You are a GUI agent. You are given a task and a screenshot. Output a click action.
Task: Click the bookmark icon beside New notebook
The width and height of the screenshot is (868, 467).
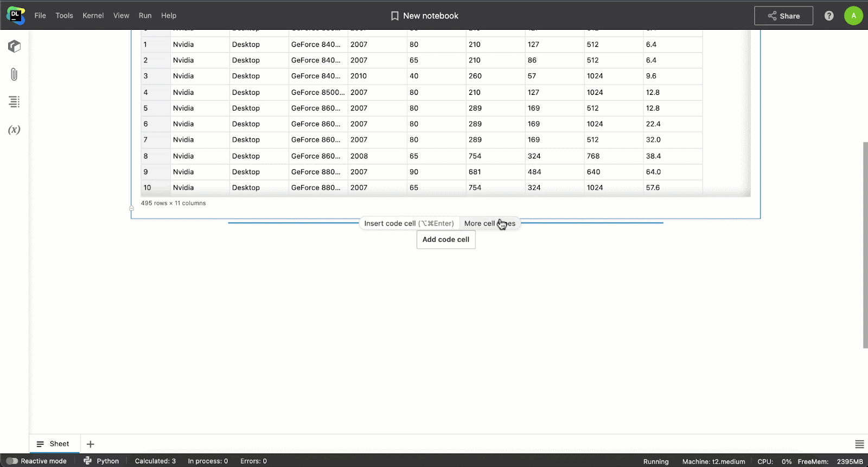(394, 16)
